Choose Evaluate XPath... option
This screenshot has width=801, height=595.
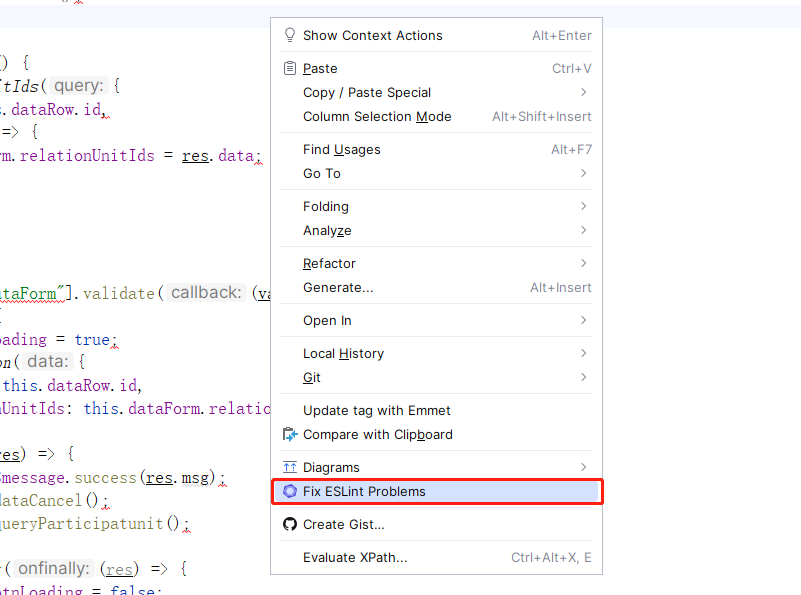355,557
